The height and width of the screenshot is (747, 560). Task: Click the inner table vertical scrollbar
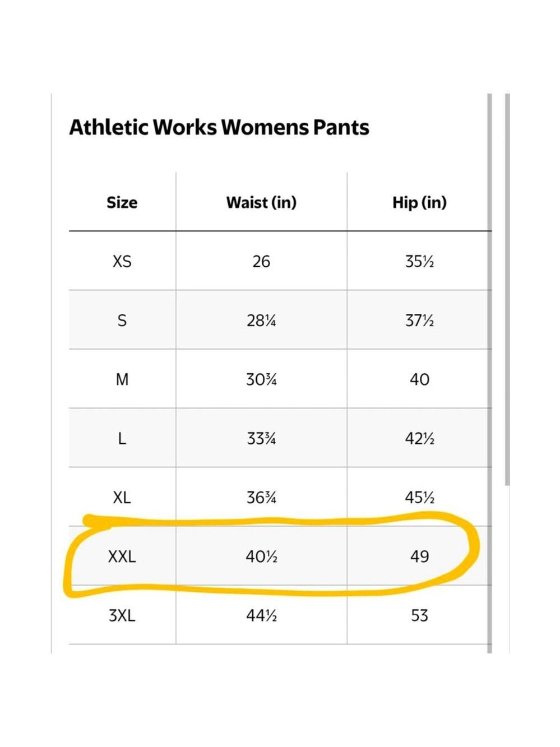click(489, 373)
